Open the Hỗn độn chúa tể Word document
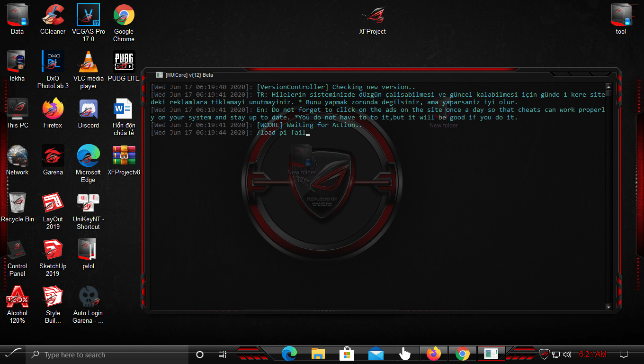Viewport: 644px width, 364px height. click(124, 117)
